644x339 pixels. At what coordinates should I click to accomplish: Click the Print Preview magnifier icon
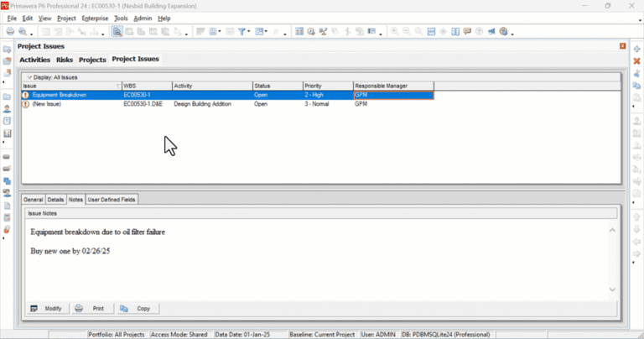[x=23, y=32]
